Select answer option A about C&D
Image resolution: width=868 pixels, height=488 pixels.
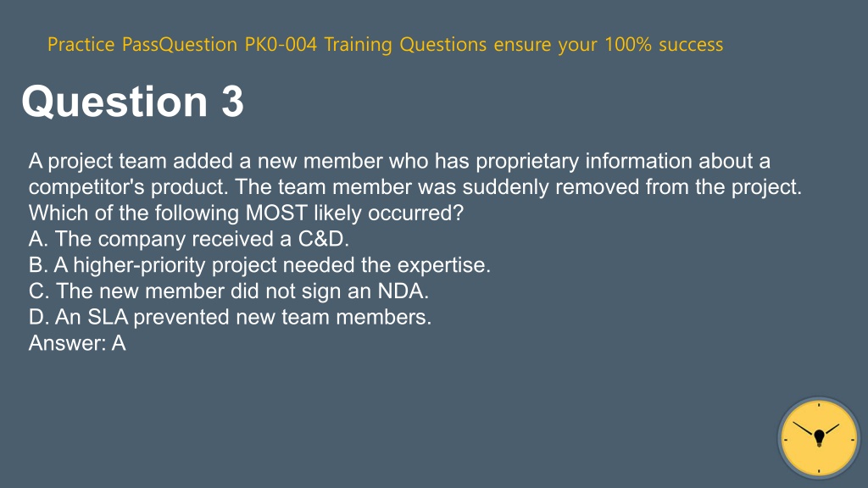click(x=189, y=239)
